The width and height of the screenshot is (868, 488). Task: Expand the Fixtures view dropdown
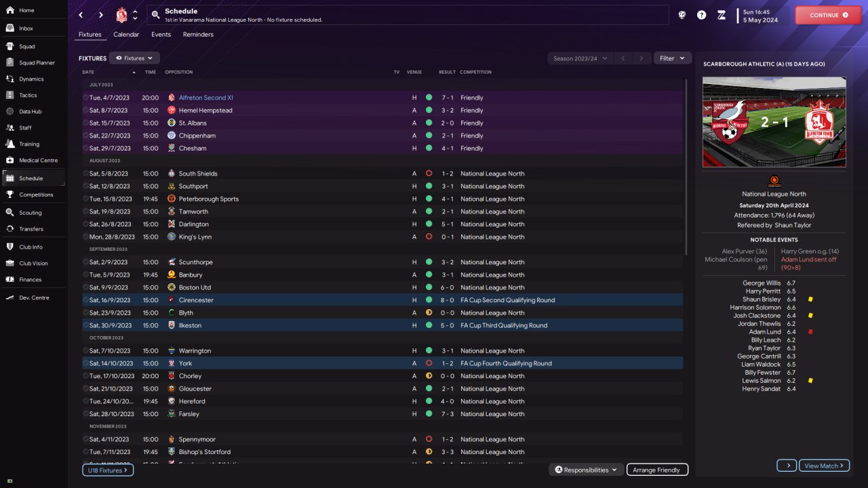(134, 58)
